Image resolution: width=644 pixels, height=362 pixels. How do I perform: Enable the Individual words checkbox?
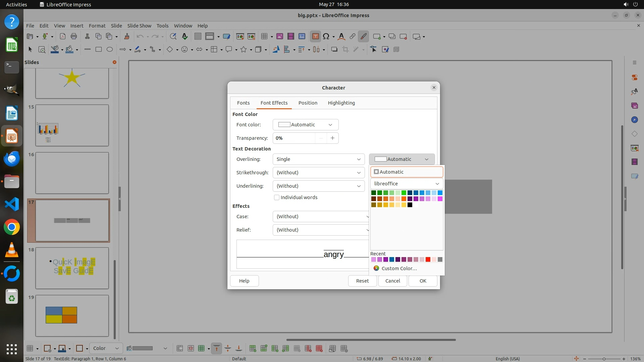(277, 197)
